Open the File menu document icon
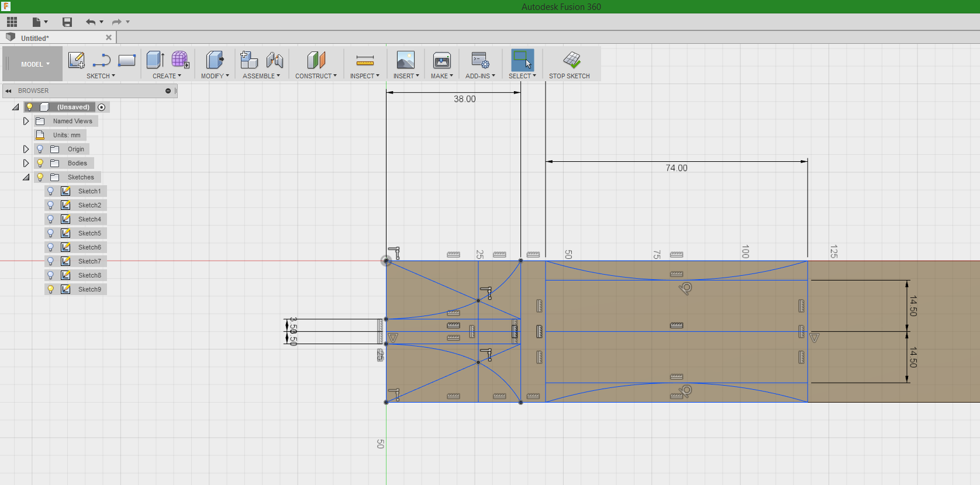The height and width of the screenshot is (485, 980). 36,22
